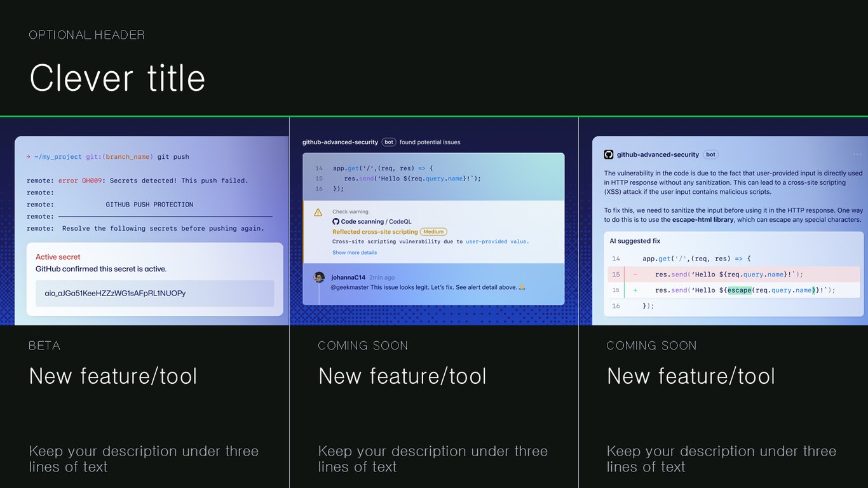Click the Active secret label

coord(58,257)
